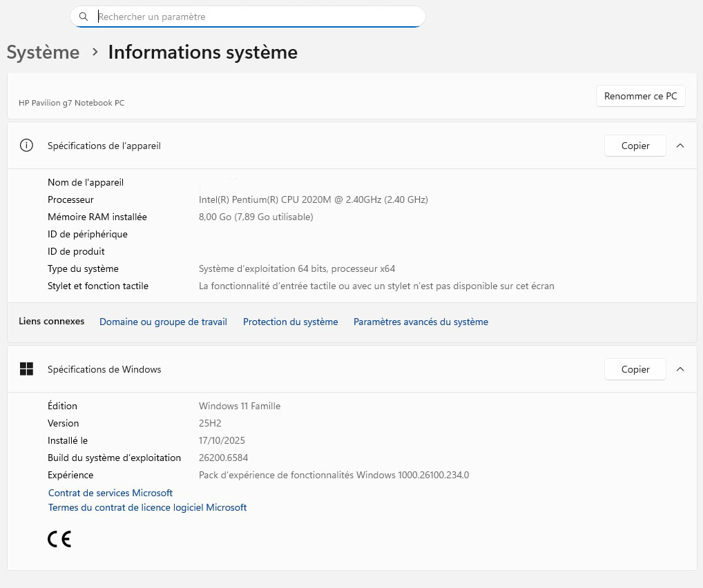Viewport: 703px width, 588px height.
Task: Collapse the Spécifications de Windows section chevron
Action: pos(680,369)
